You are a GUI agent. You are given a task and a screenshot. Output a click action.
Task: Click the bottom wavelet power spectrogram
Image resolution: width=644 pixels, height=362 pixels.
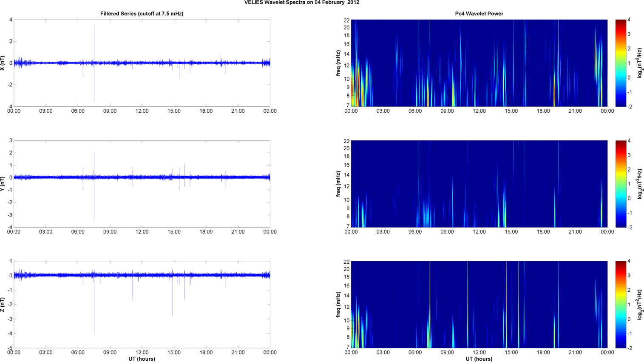[x=479, y=305]
